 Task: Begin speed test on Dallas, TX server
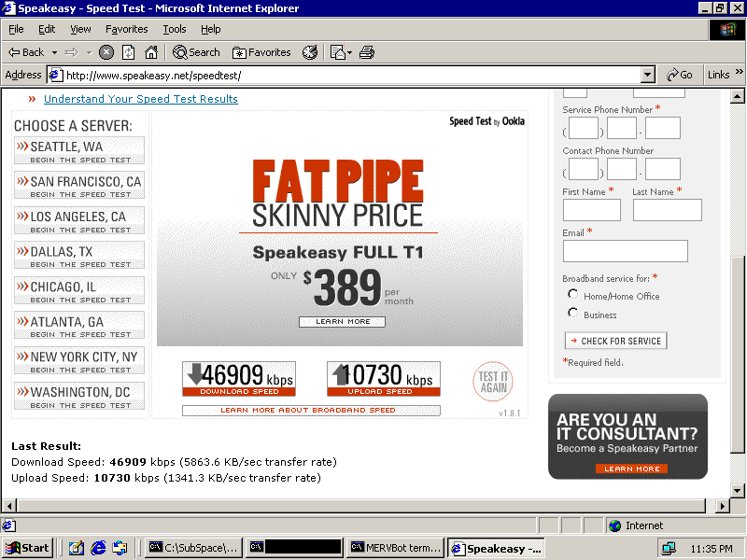click(79, 255)
